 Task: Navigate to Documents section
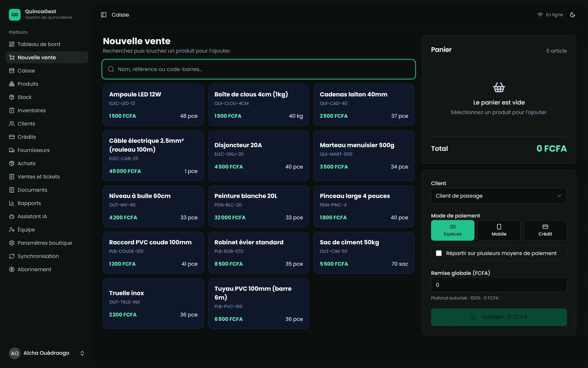(x=47, y=190)
